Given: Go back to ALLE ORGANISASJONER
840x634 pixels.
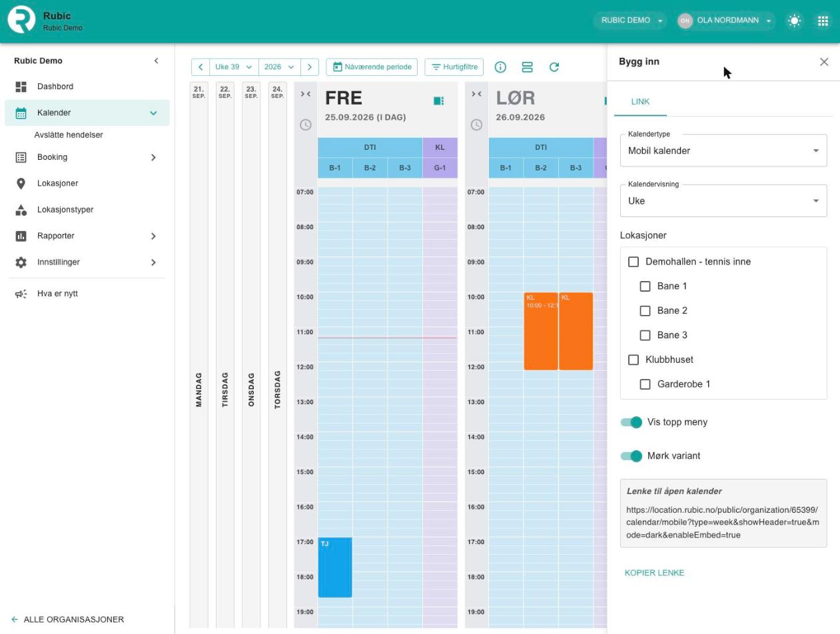Looking at the screenshot, I should [x=68, y=619].
